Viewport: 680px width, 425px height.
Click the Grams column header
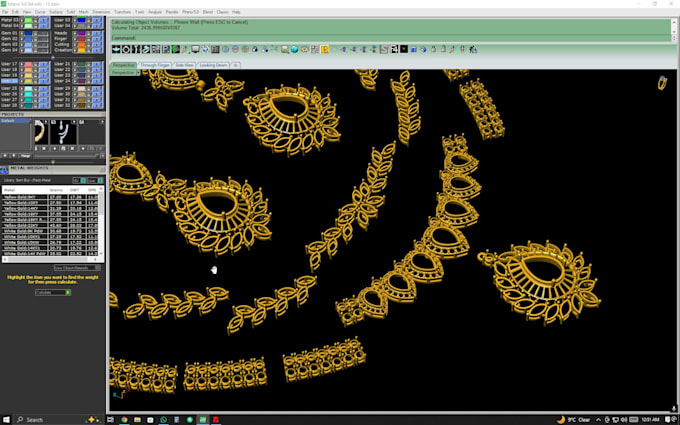(56, 190)
